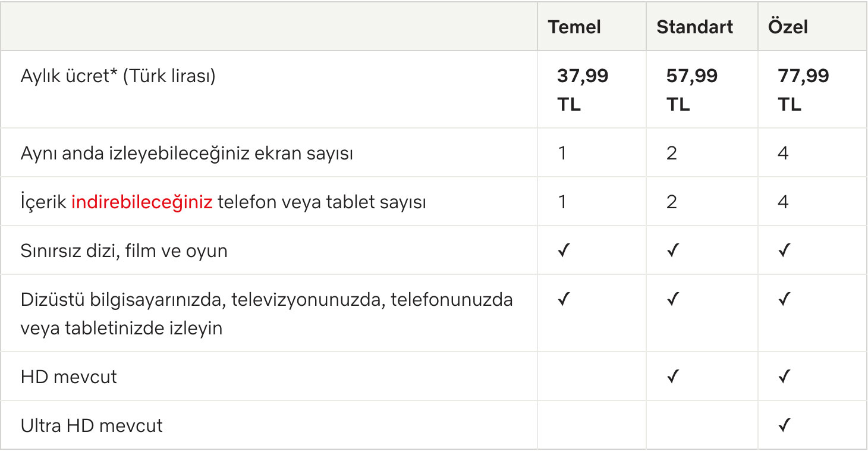This screenshot has width=868, height=451.
Task: Select the Standart column header
Action: coord(694,27)
